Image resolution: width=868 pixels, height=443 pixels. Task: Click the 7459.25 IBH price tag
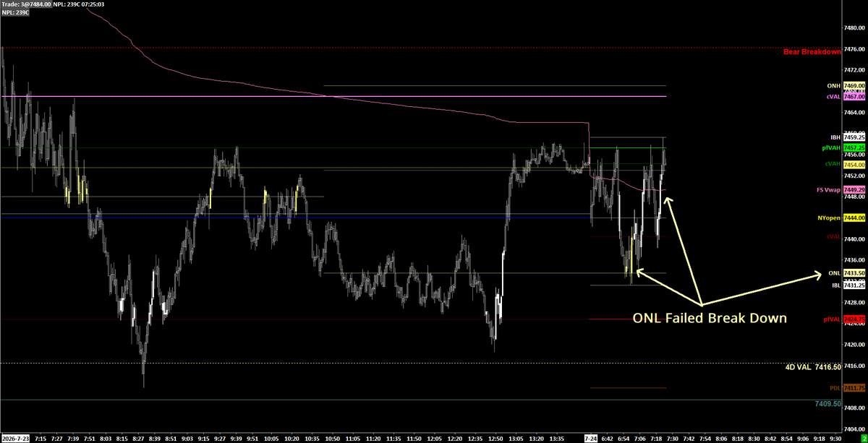pos(854,137)
